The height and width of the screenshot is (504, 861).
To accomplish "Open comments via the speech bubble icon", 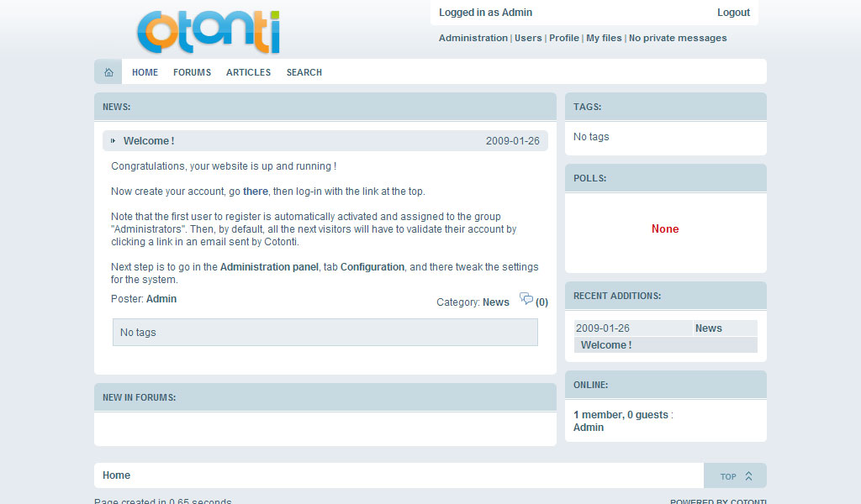I will (x=526, y=299).
